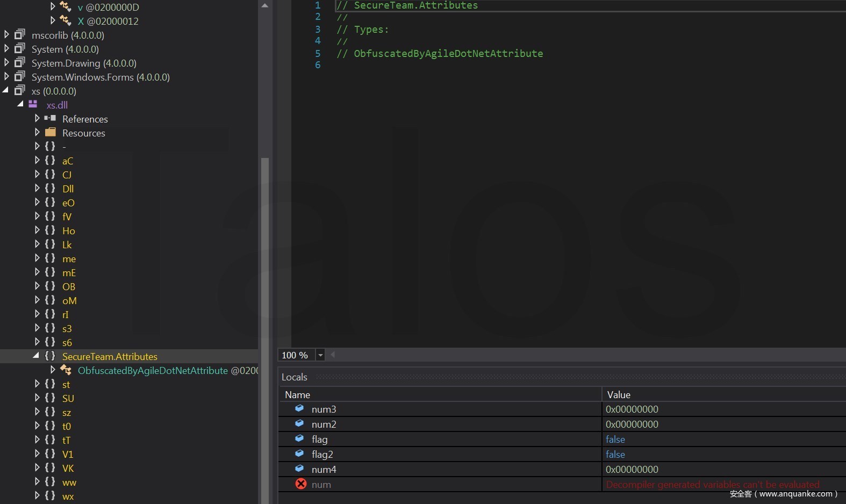Image resolution: width=846 pixels, height=504 pixels.
Task: Click the System.Drawing assembly icon
Action: [x=20, y=62]
